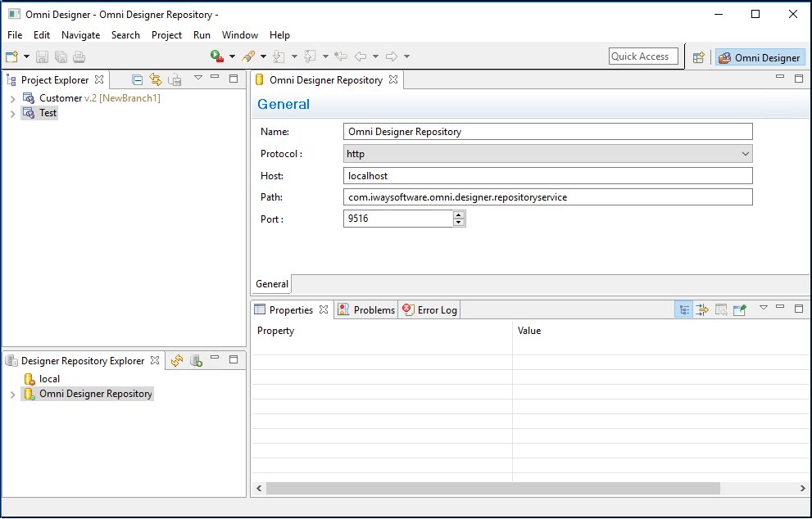
Task: Select the Customer v.2 [NewBranch1] project
Action: pos(99,97)
